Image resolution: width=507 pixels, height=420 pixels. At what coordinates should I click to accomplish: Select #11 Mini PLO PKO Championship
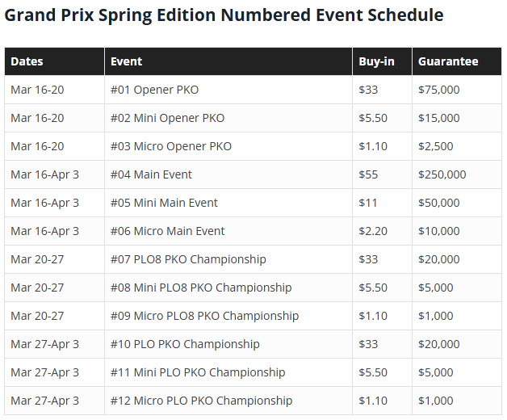point(198,372)
